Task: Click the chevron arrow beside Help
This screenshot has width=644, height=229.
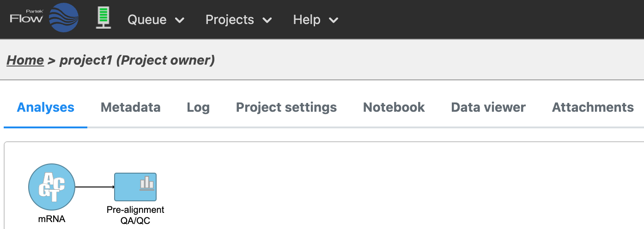Action: pyautogui.click(x=334, y=20)
